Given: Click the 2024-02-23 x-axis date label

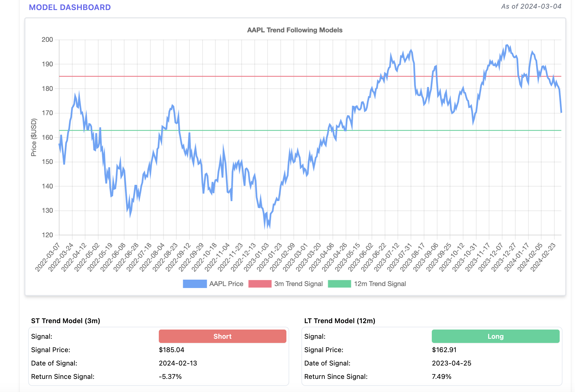Looking at the screenshot, I should (x=543, y=257).
